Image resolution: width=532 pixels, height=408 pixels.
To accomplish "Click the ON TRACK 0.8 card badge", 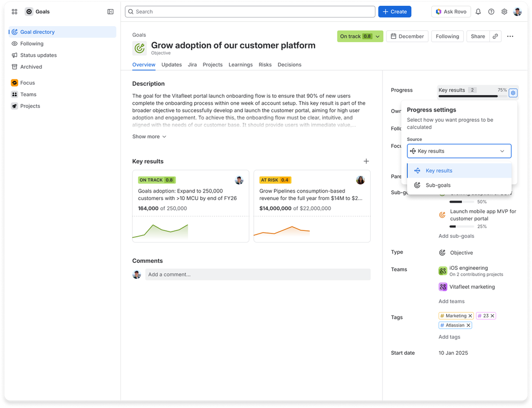I will coord(157,180).
